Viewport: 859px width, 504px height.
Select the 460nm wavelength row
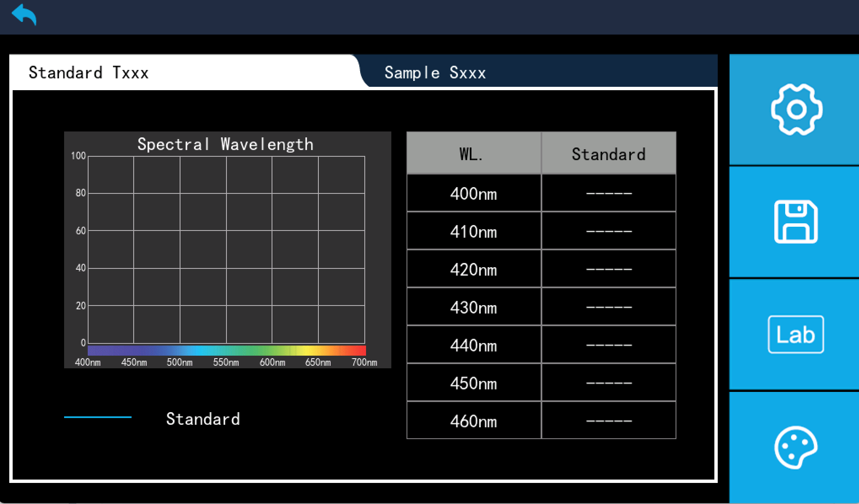point(473,421)
